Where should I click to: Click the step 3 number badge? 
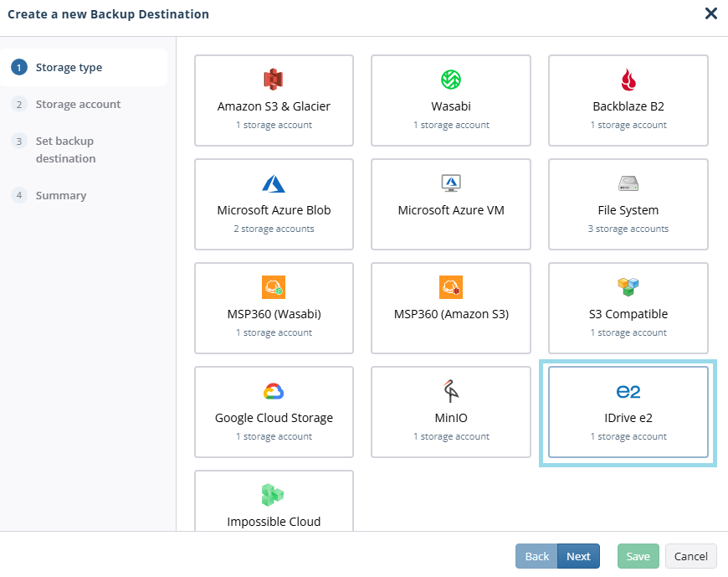19,141
